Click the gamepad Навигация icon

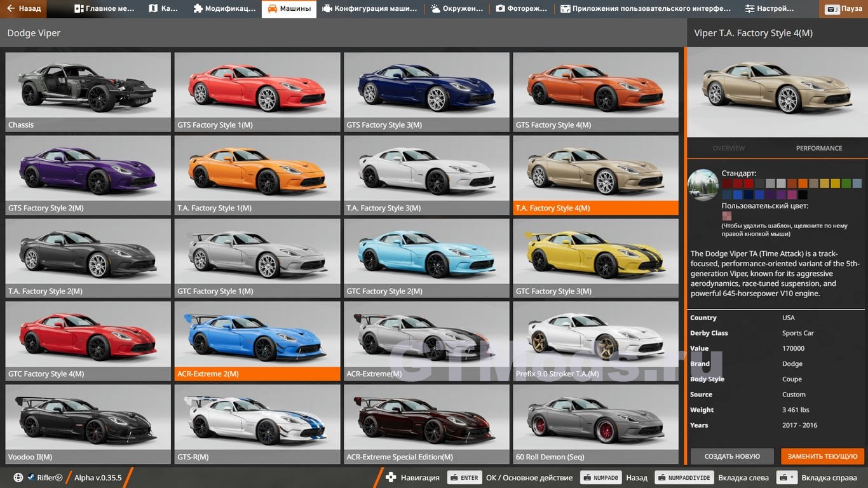click(391, 478)
